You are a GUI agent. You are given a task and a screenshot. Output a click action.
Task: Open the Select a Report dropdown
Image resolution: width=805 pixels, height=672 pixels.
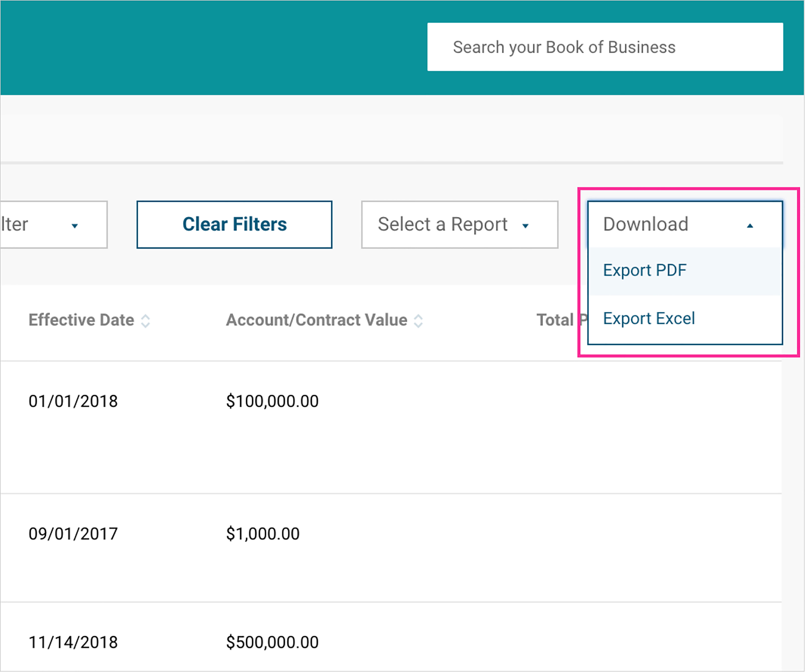459,224
